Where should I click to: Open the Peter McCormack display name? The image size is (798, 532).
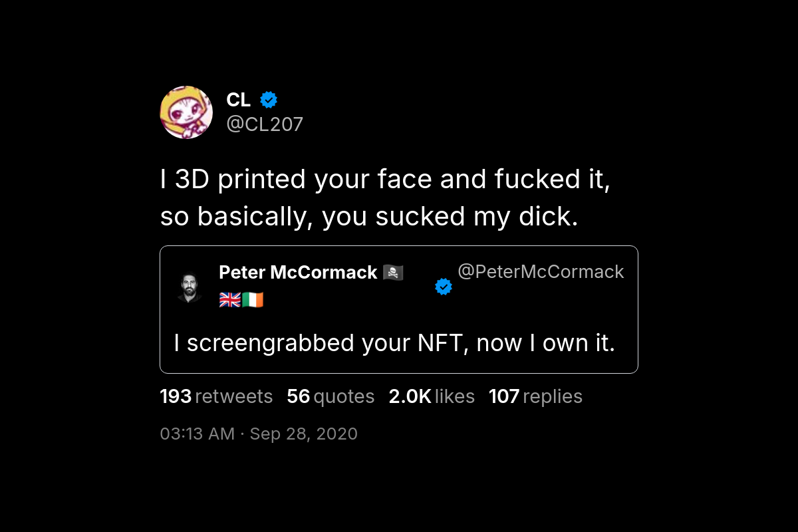298,273
